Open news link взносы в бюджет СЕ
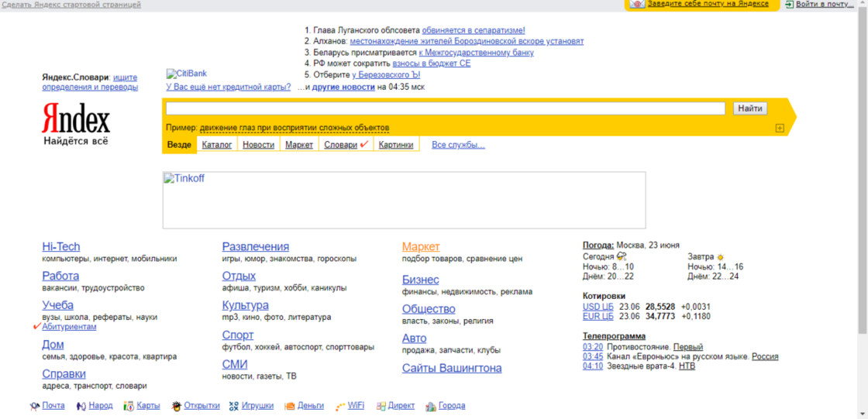Viewport: 868px width, 419px height. pos(431,64)
